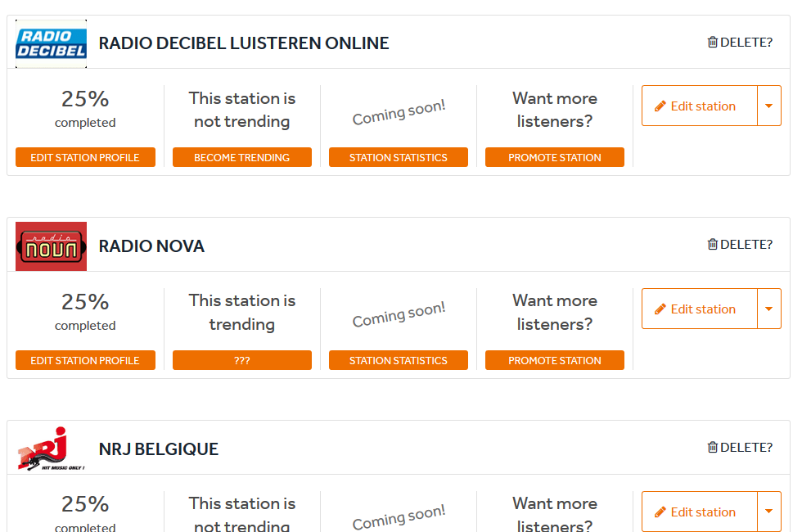
Task: Expand Edit station dropdown arrow for NRJ Belgique
Action: [768, 512]
